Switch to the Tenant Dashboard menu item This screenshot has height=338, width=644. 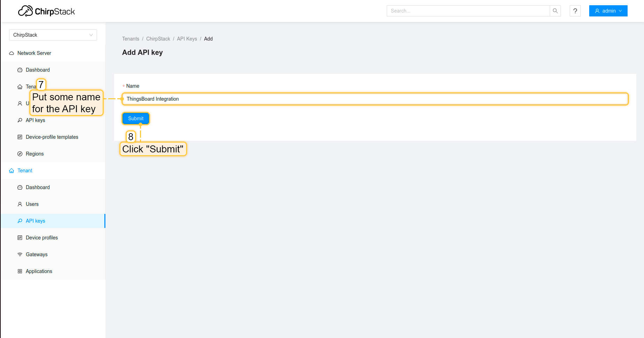[37, 187]
